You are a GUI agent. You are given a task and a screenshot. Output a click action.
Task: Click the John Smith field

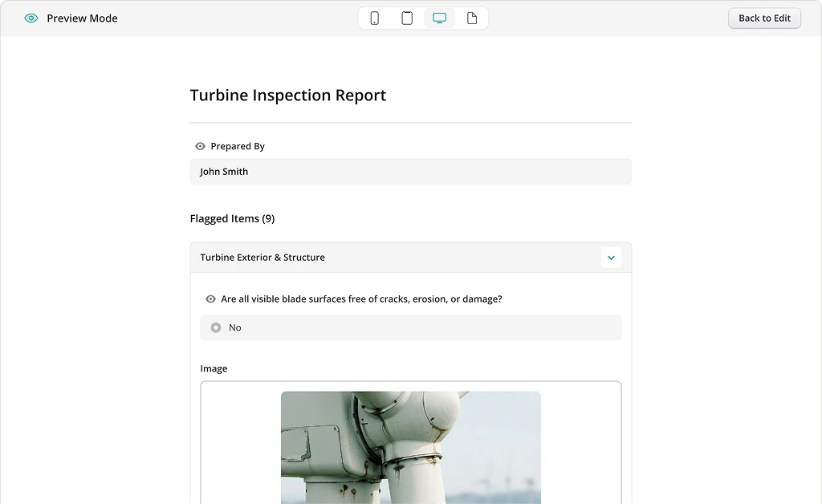pos(410,172)
